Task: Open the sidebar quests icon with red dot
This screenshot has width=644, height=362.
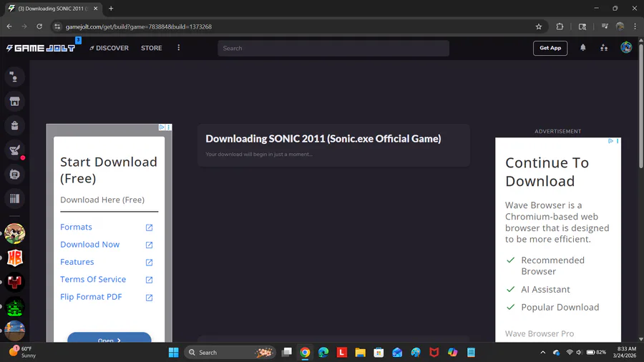Action: [14, 150]
